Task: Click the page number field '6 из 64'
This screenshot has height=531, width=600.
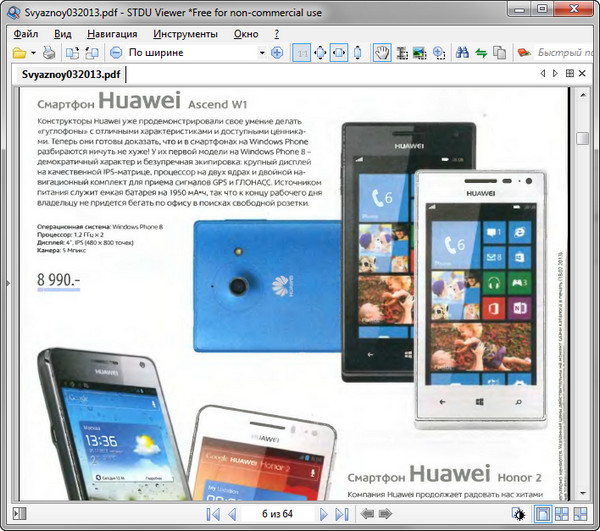Action: click(x=277, y=514)
